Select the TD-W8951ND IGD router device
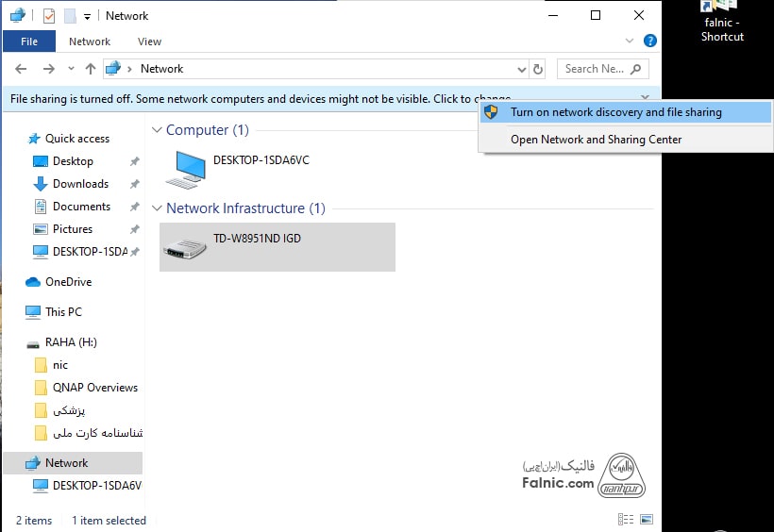This screenshot has width=774, height=532. pyautogui.click(x=185, y=247)
